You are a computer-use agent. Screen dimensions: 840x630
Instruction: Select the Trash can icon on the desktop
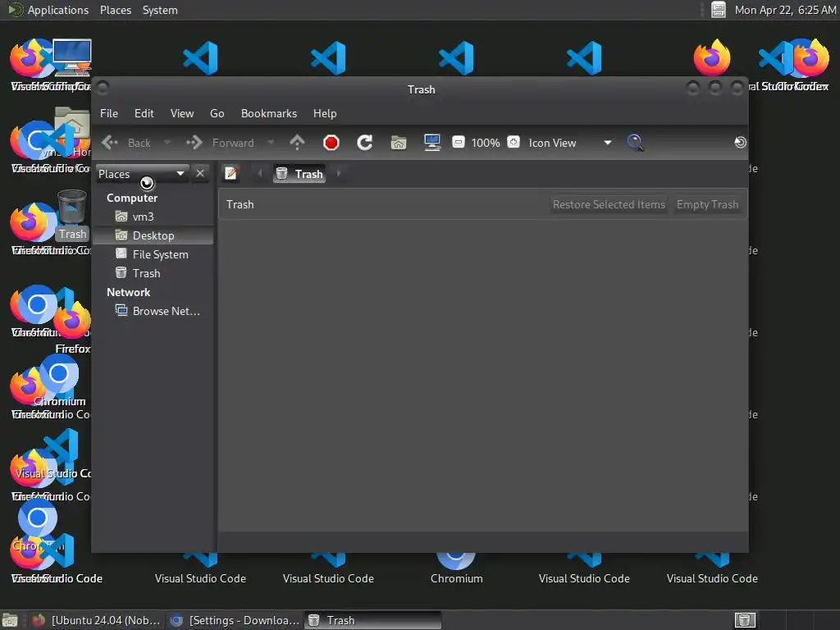point(72,215)
